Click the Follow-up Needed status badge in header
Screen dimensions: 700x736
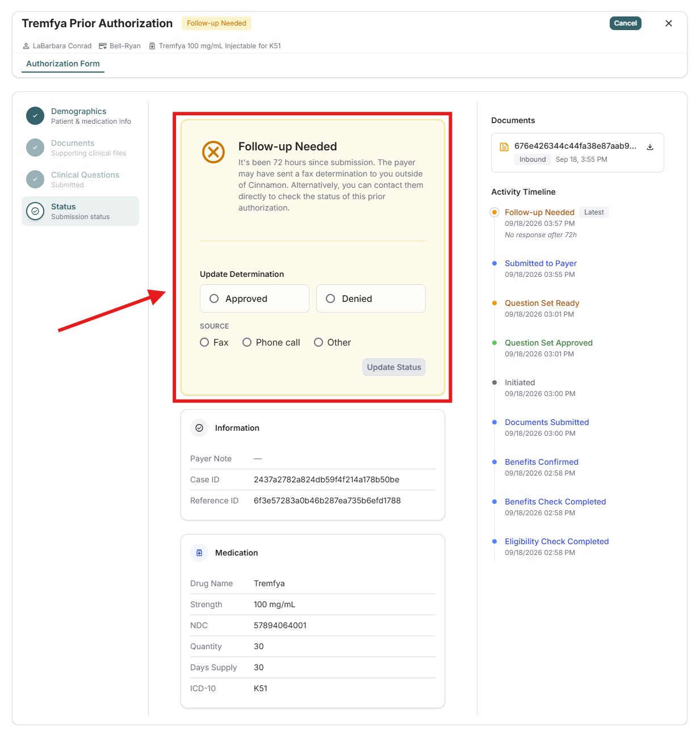(216, 23)
